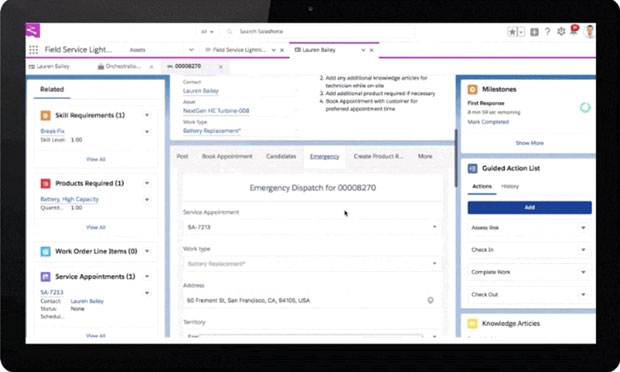Expand the Check In action menu
Viewport: 620px width, 372px height.
(583, 250)
